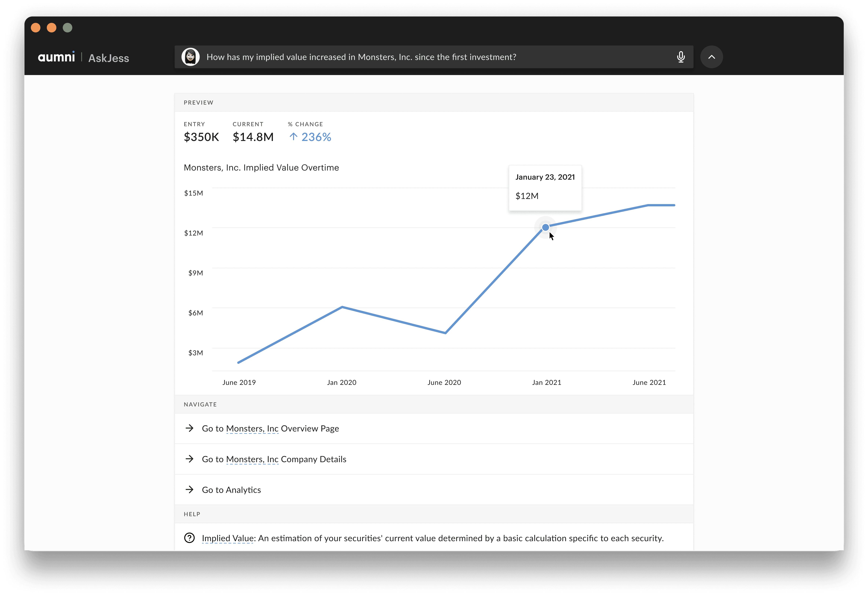Click the 236% change up-arrow indicator
Image resolution: width=868 pixels, height=595 pixels.
pyautogui.click(x=293, y=137)
